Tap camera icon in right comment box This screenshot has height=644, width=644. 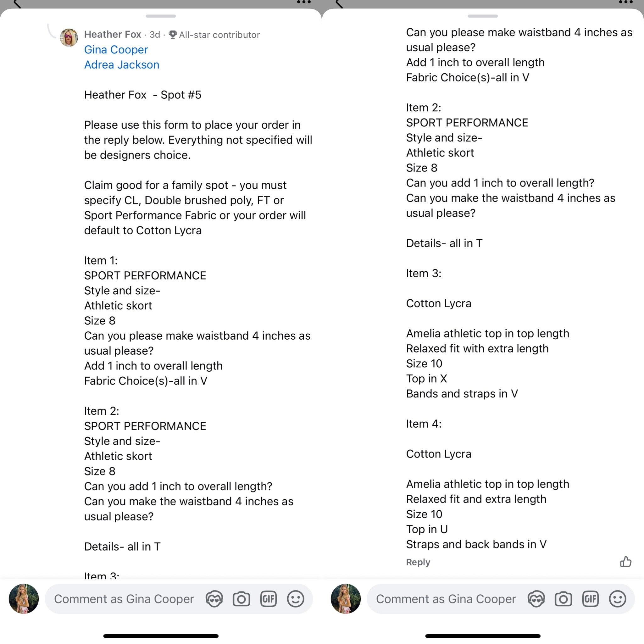point(563,599)
